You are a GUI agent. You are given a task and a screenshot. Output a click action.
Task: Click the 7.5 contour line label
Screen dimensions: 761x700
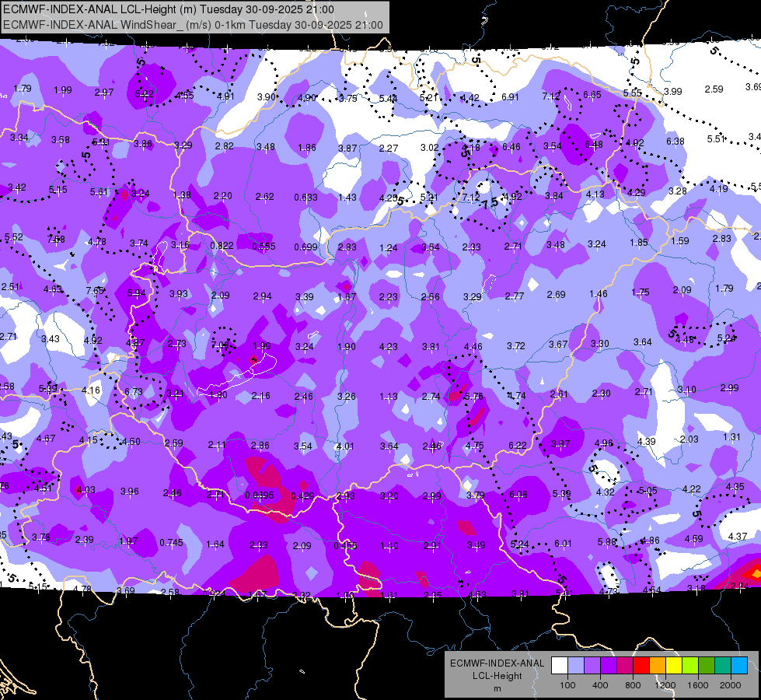(490, 204)
